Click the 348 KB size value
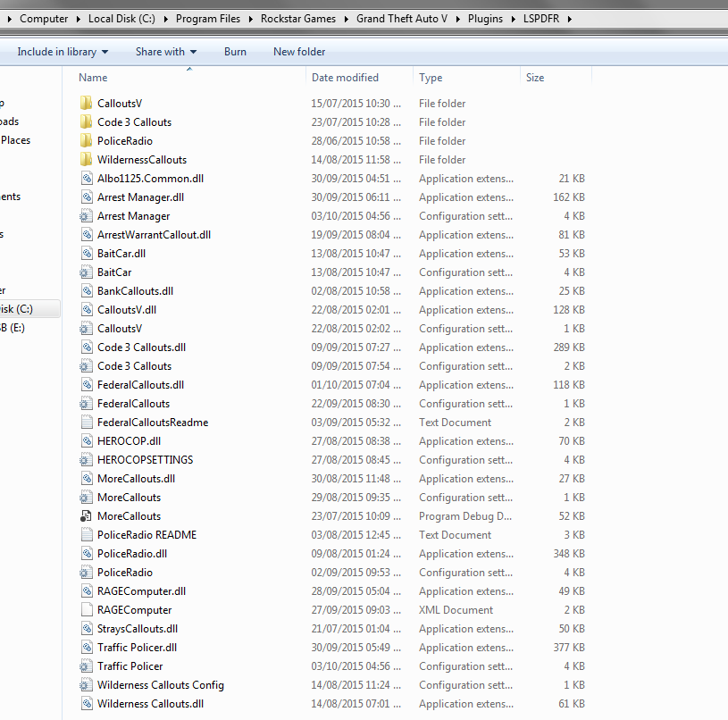 [569, 553]
